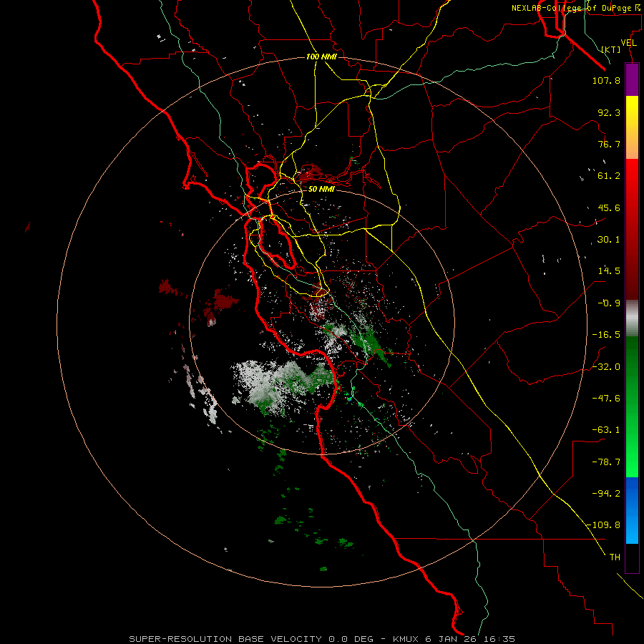
Task: Click the -47.6 velocity scale value
Action: (x=606, y=399)
